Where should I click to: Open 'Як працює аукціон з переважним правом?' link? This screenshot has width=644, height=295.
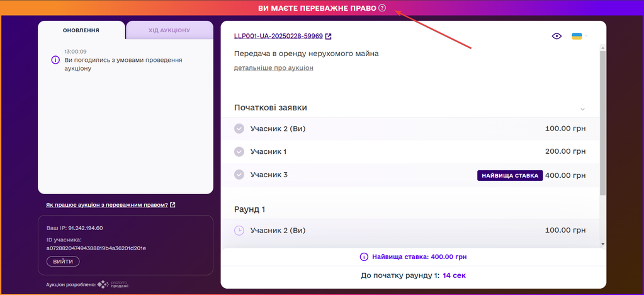(x=107, y=205)
